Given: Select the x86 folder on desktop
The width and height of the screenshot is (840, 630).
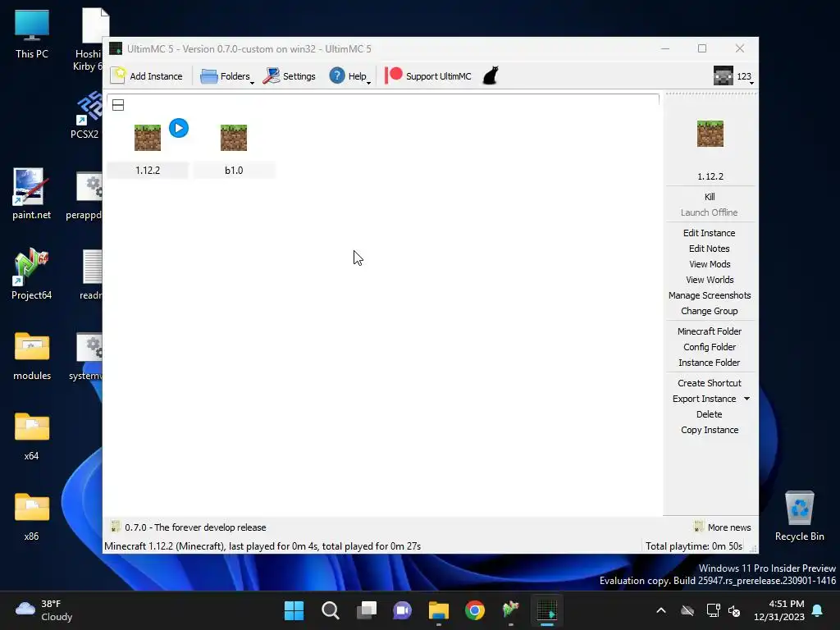Looking at the screenshot, I should (32, 517).
